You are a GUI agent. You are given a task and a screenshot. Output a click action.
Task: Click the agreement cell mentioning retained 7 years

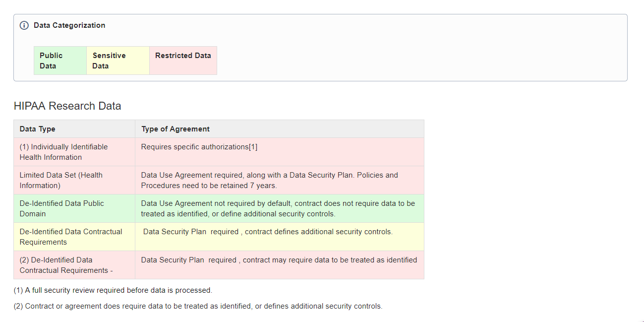point(280,180)
